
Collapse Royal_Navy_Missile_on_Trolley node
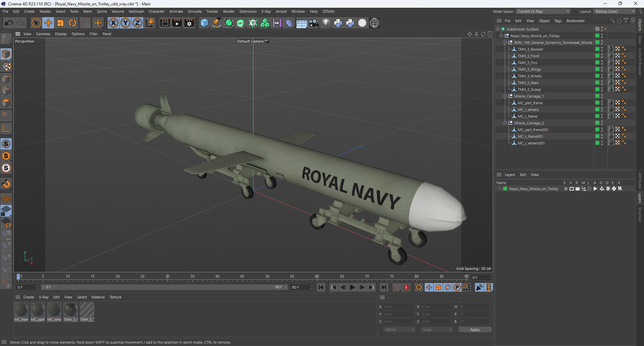click(501, 36)
